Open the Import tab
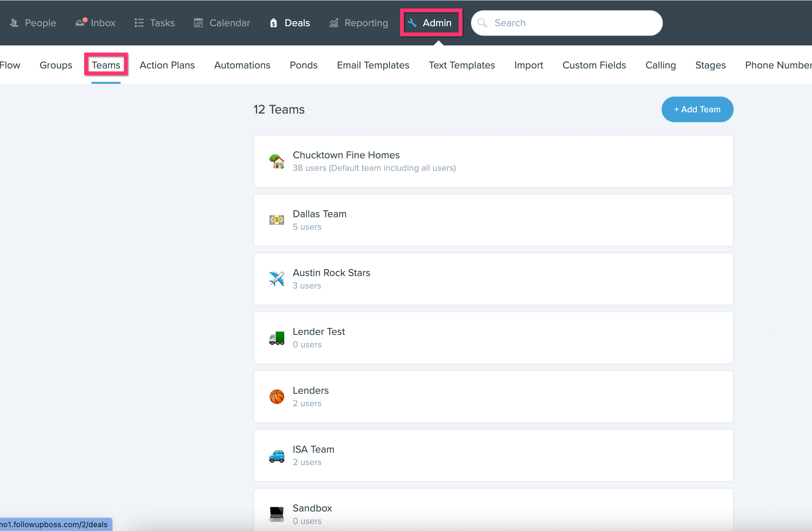The height and width of the screenshot is (531, 812). pos(529,65)
